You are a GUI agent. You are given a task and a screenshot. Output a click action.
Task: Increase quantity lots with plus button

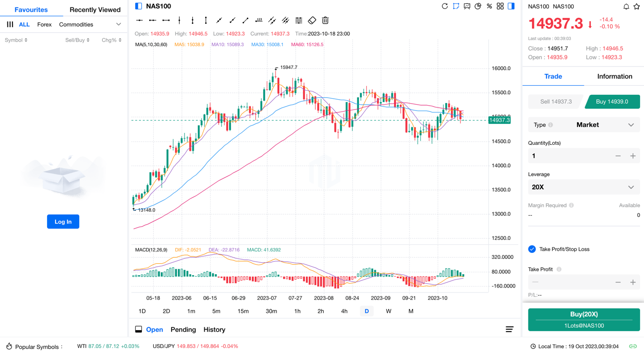(x=633, y=156)
